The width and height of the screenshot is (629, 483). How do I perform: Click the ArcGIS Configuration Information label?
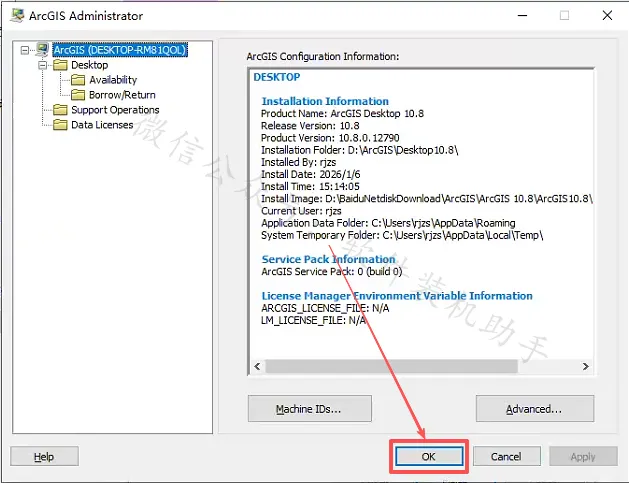[x=323, y=57]
